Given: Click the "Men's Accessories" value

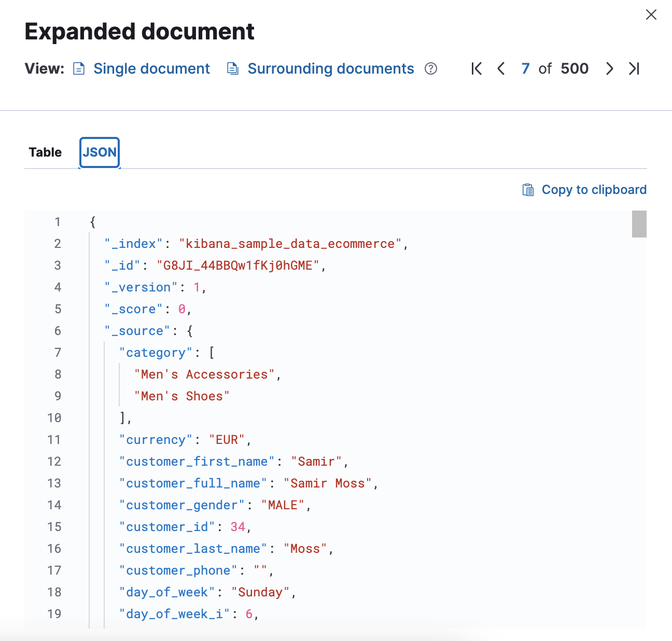Looking at the screenshot, I should point(204,374).
